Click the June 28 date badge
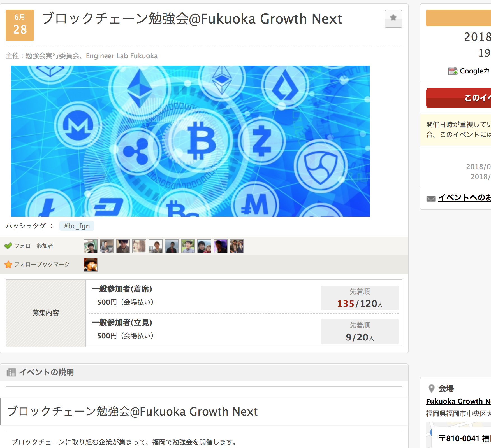 [20, 25]
